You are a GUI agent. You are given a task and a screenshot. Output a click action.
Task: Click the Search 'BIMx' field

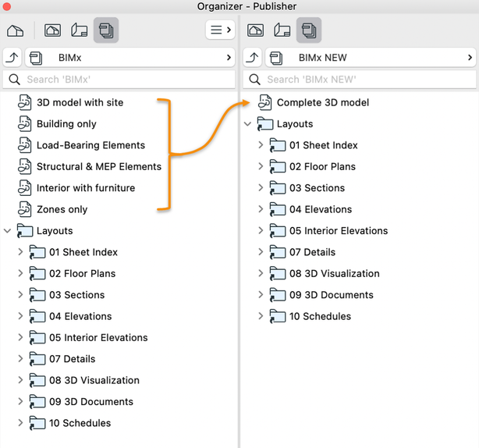pyautogui.click(x=119, y=80)
